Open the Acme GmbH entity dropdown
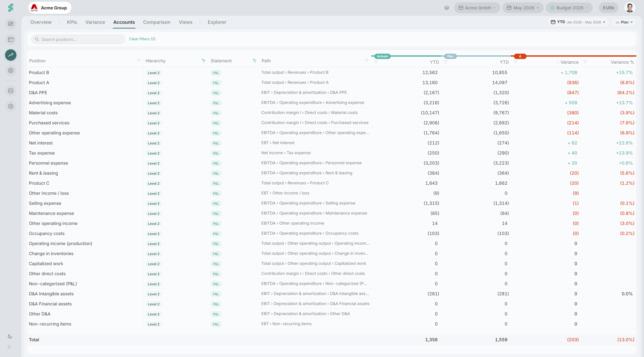This screenshot has height=357, width=644. 477,8
